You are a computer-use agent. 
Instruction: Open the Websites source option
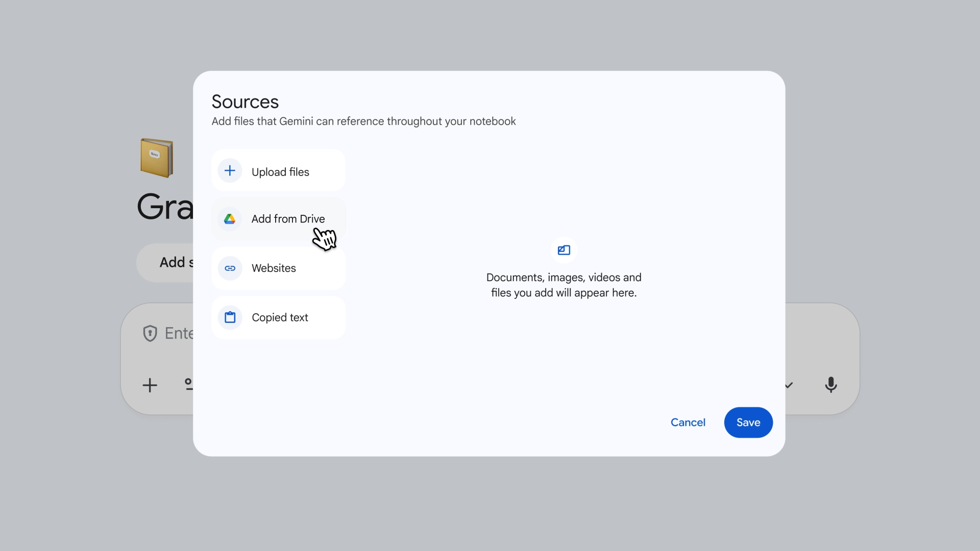pyautogui.click(x=274, y=268)
